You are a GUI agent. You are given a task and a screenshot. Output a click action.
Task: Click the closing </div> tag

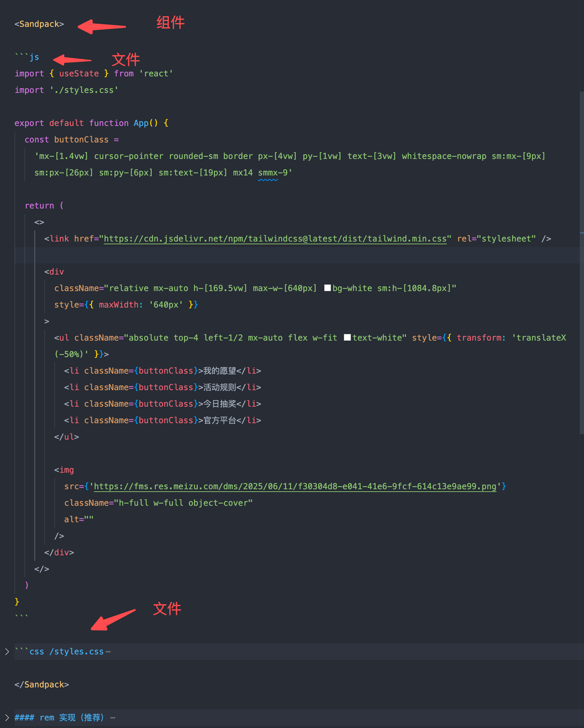(59, 553)
